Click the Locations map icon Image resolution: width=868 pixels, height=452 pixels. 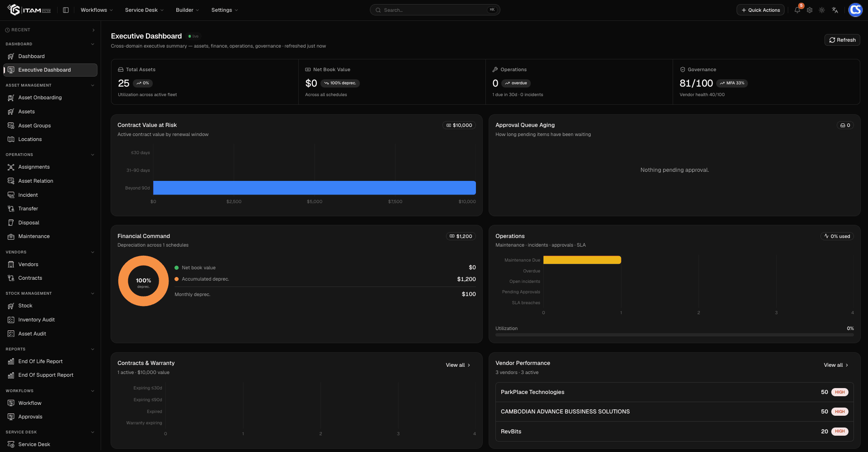pyautogui.click(x=11, y=139)
